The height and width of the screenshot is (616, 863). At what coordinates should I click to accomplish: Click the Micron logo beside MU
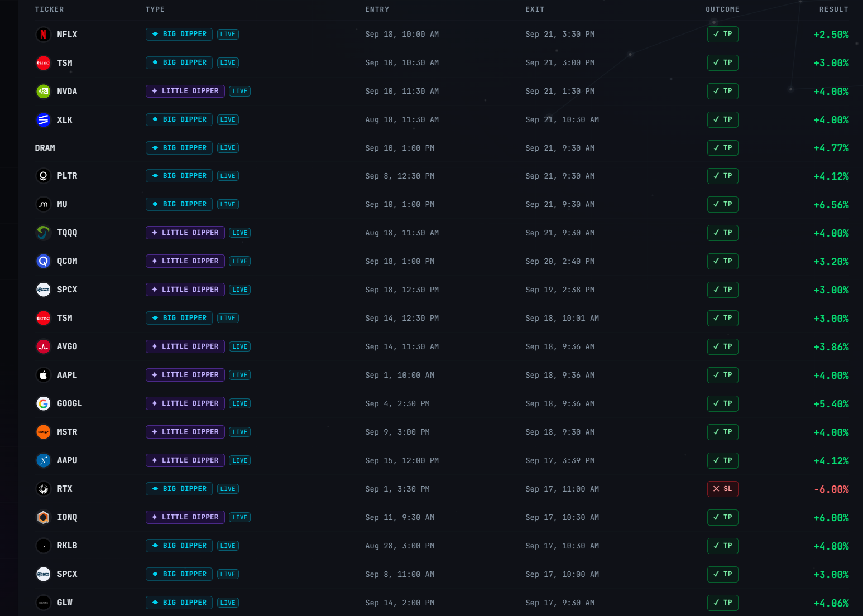44,205
